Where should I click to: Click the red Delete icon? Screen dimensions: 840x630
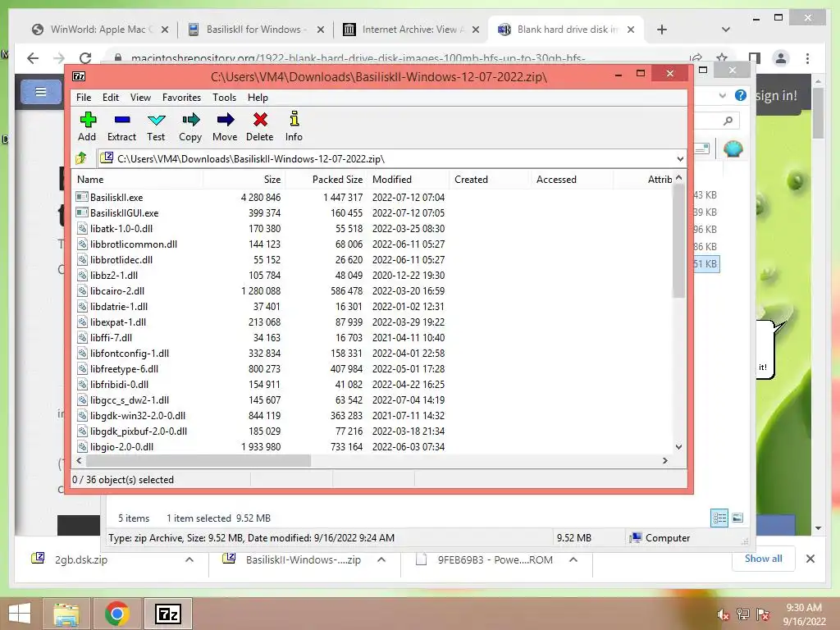point(260,127)
